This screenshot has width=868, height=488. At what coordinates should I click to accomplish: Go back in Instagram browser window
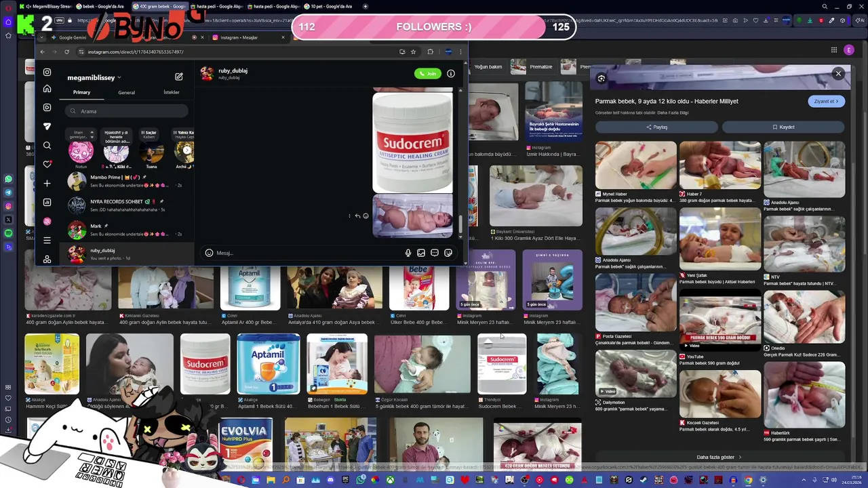point(42,52)
